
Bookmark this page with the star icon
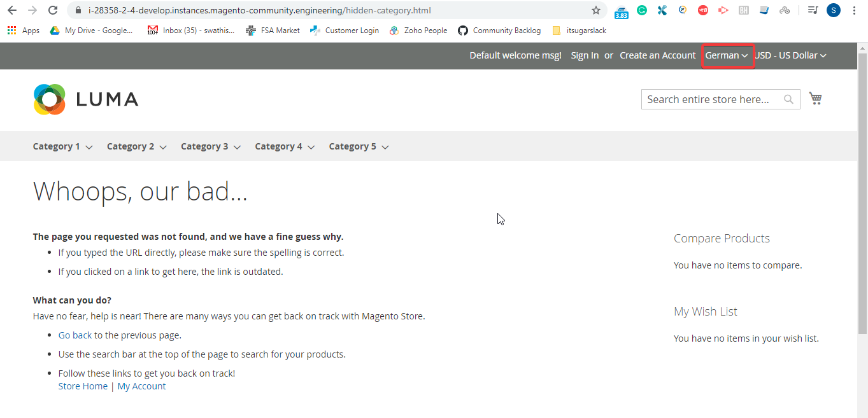coord(596,10)
